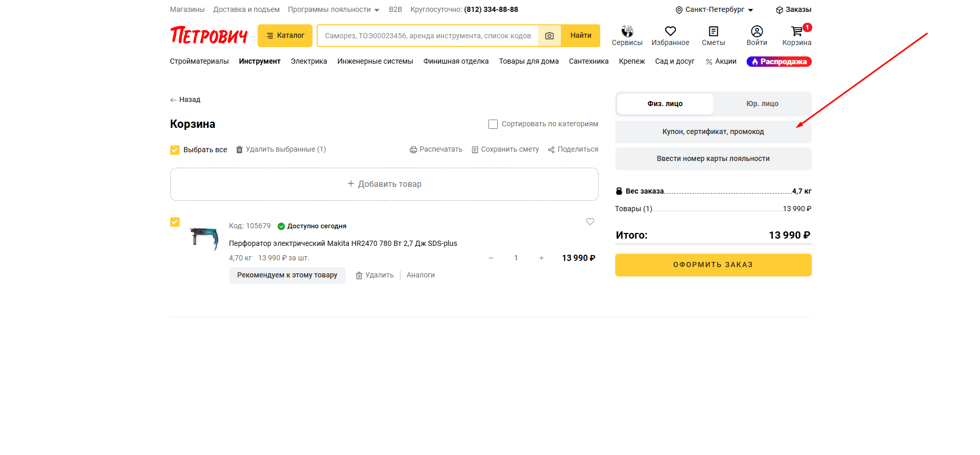Click the Удалить trash icon for product
Image resolution: width=980 pixels, height=455 pixels.
pos(359,275)
